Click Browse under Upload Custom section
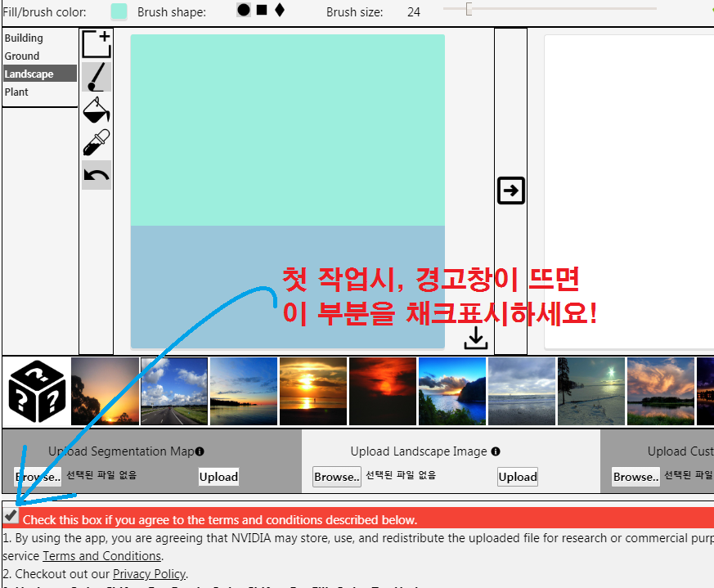The image size is (714, 588). coord(635,477)
